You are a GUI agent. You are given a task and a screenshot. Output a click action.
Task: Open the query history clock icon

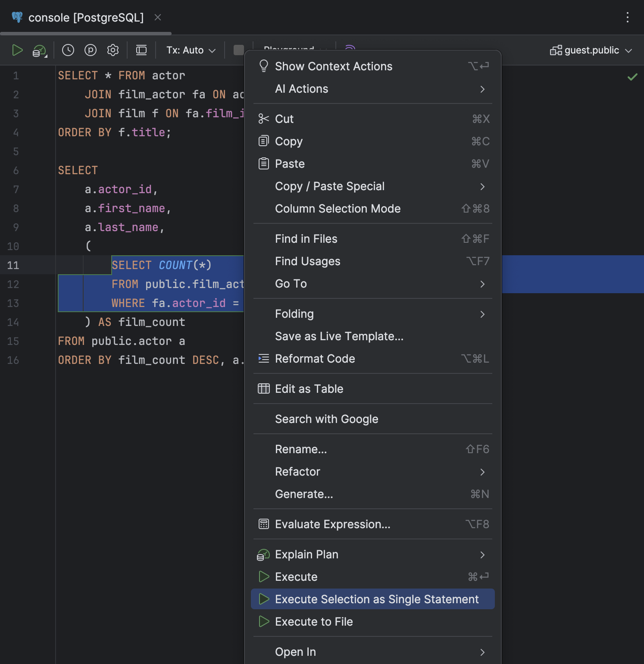point(68,50)
